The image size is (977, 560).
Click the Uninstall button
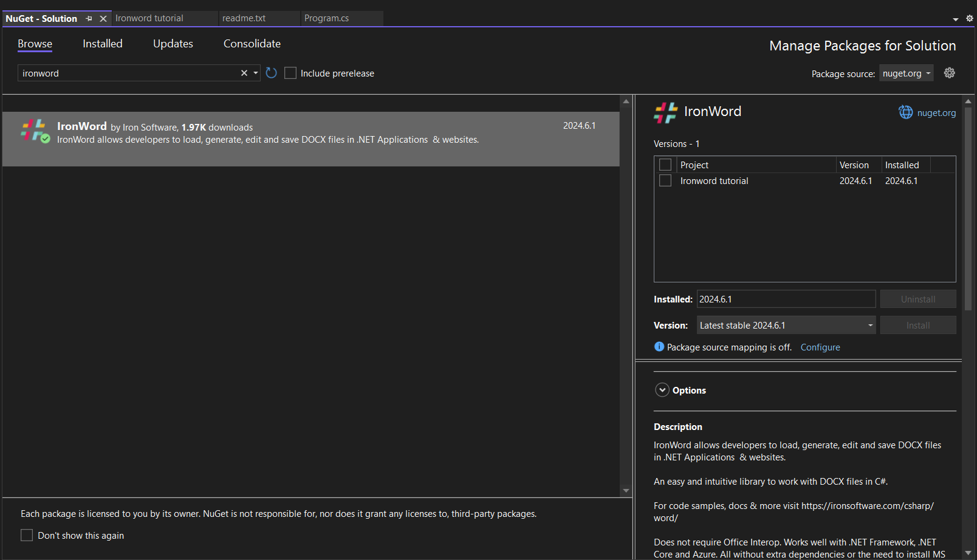pyautogui.click(x=918, y=299)
